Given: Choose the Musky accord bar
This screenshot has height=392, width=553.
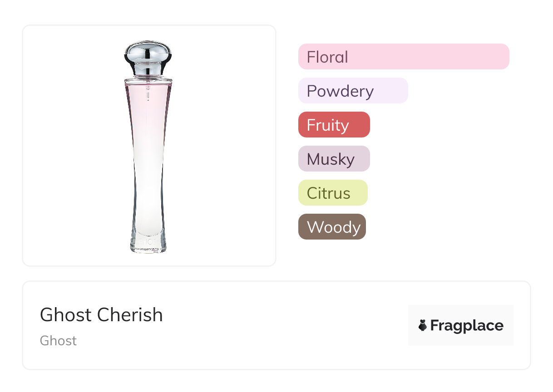Looking at the screenshot, I should tap(334, 159).
